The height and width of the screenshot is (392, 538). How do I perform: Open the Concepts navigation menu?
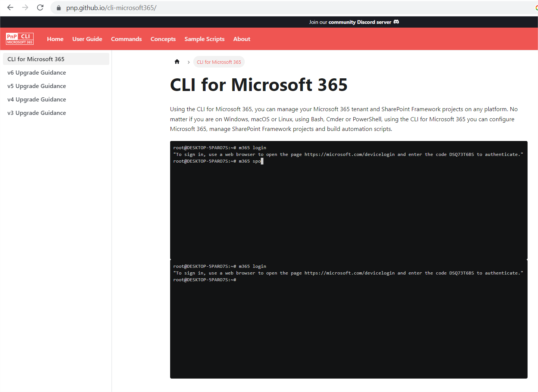[x=163, y=39]
